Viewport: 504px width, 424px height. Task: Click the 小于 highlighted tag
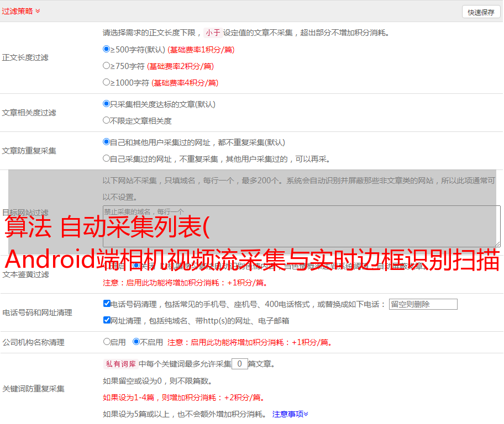[213, 33]
